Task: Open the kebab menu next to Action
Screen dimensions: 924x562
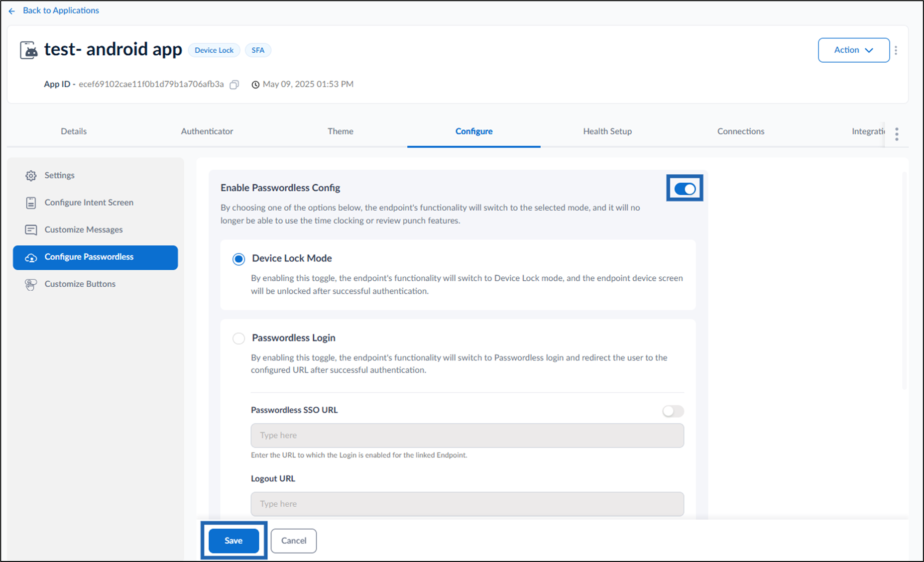Action: [896, 50]
